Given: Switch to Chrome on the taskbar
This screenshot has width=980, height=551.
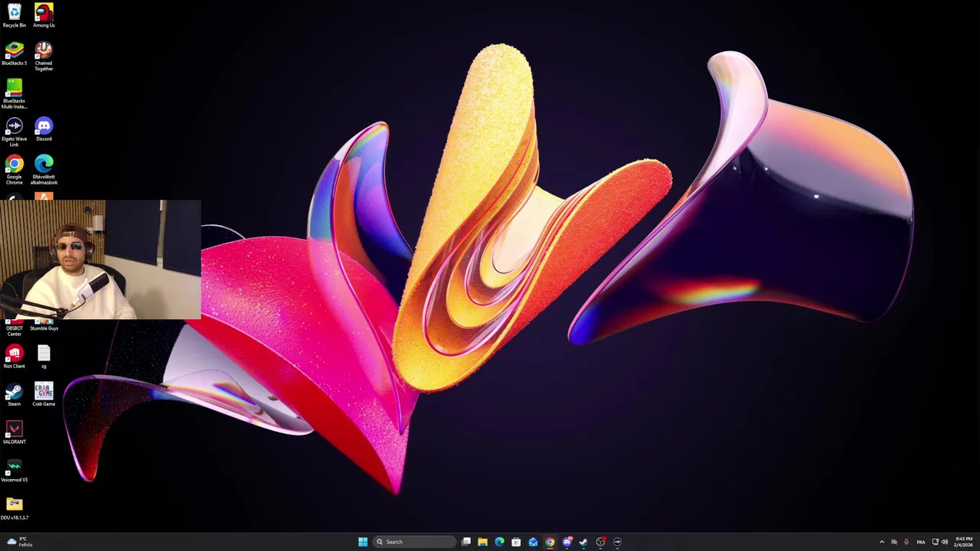Looking at the screenshot, I should [x=550, y=542].
